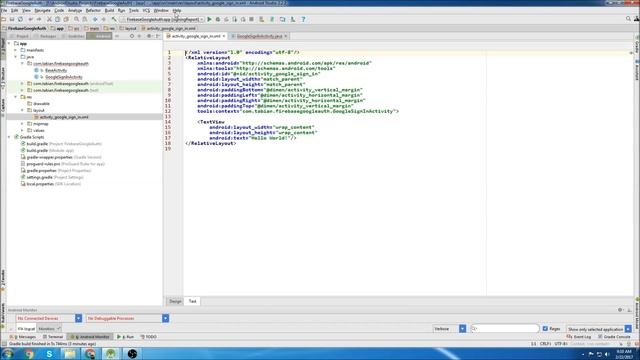
Task: Open Search Everywhere magnifier at top right
Action: [628, 19]
